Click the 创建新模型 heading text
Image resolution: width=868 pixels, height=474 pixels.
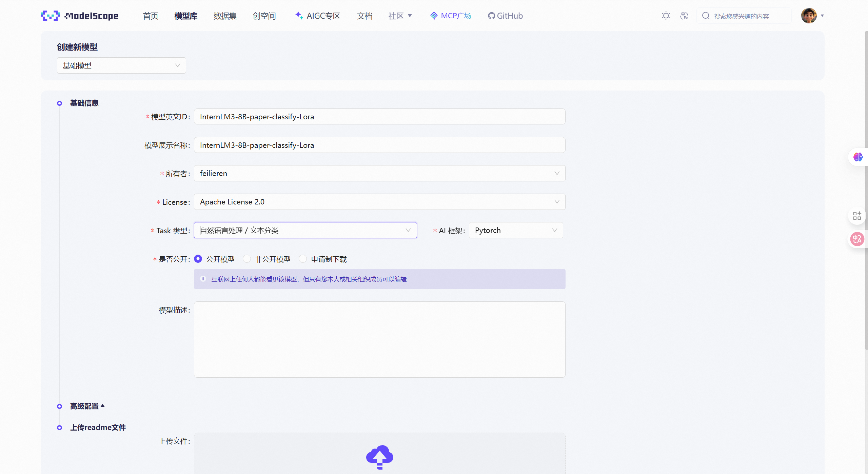coord(77,47)
